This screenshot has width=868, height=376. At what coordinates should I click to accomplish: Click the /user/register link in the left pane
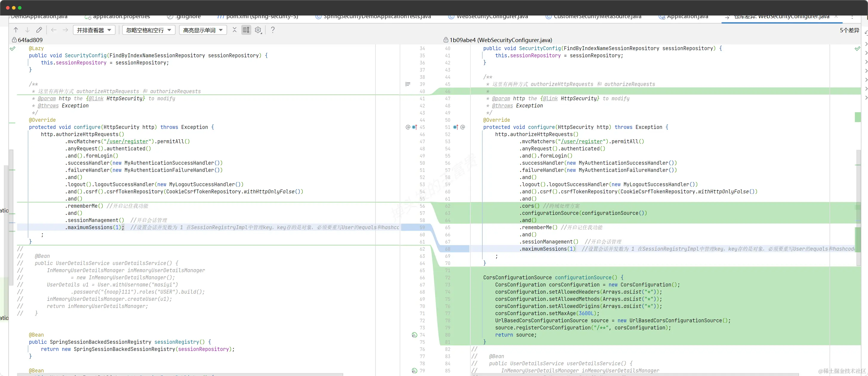[127, 141]
